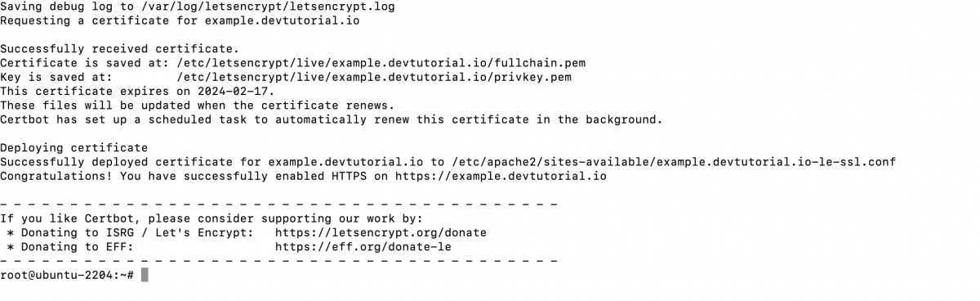The height and width of the screenshot is (301, 980).
Task: Click the lower dashed separator line
Action: tap(278, 260)
